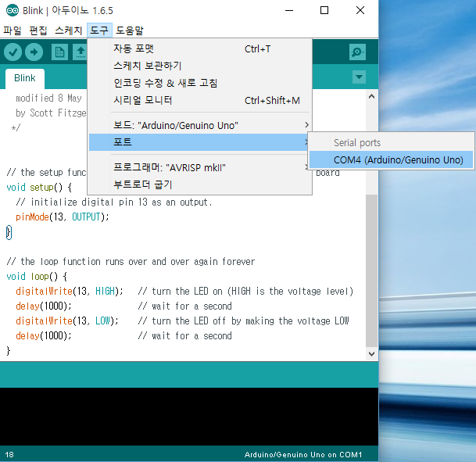The height and width of the screenshot is (462, 476).
Task: Click line number 18 in status bar
Action: coord(9,454)
